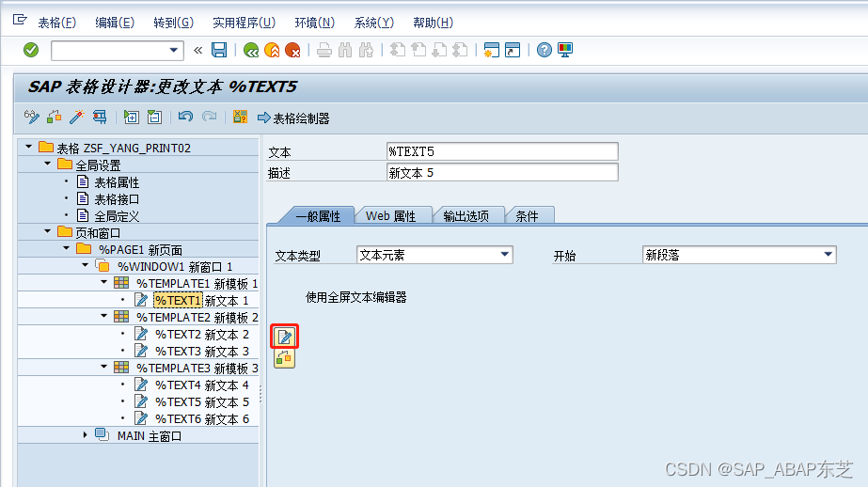Click the Last Page icon
868x487 pixels.
tap(460, 51)
